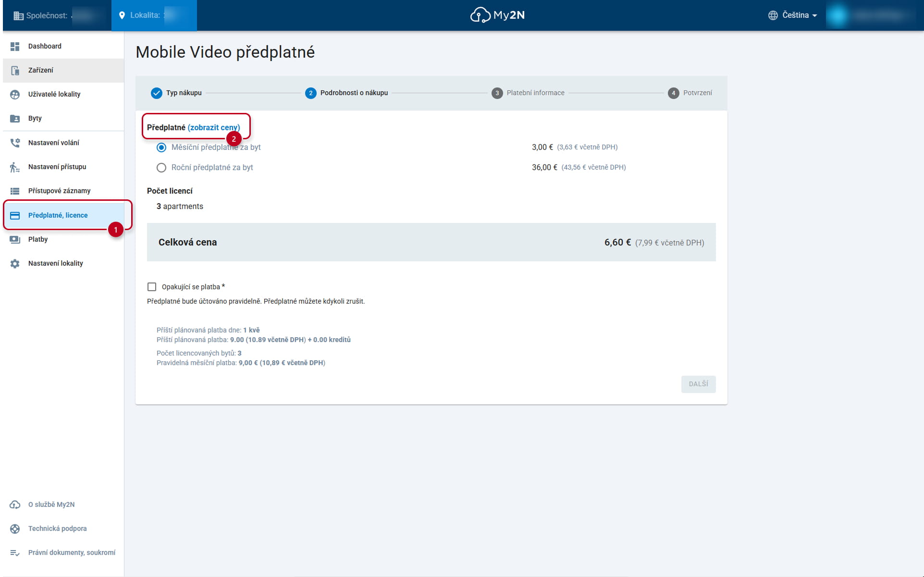Click the Platby payment icon
This screenshot has height=577, width=924.
pyautogui.click(x=15, y=239)
